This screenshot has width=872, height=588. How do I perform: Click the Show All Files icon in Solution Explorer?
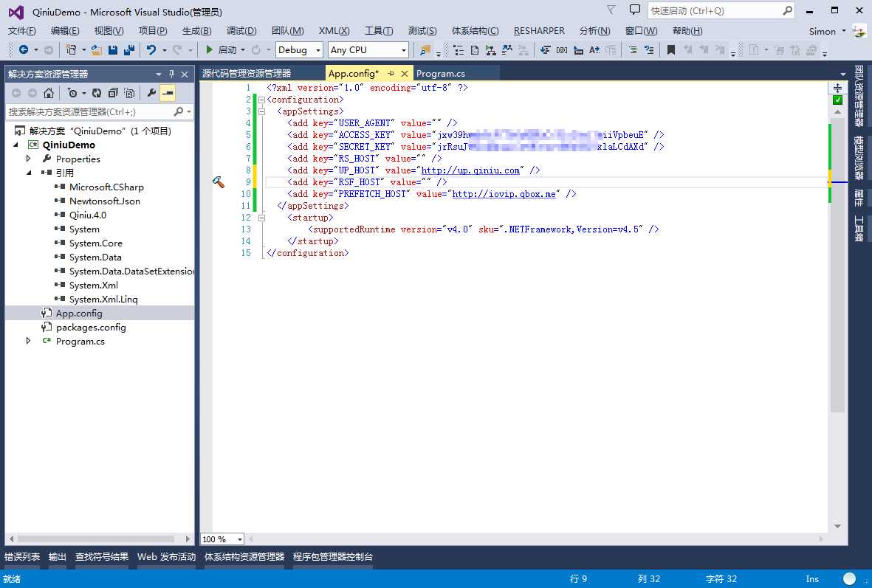click(129, 93)
